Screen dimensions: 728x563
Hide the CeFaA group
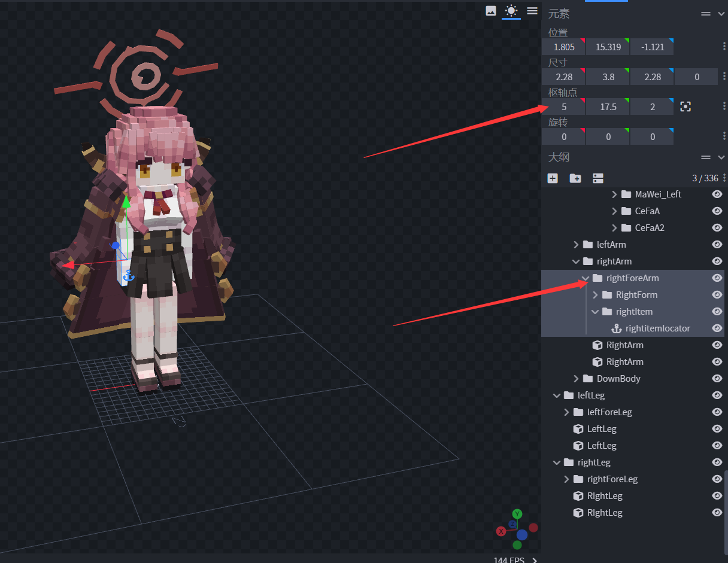[x=717, y=211]
